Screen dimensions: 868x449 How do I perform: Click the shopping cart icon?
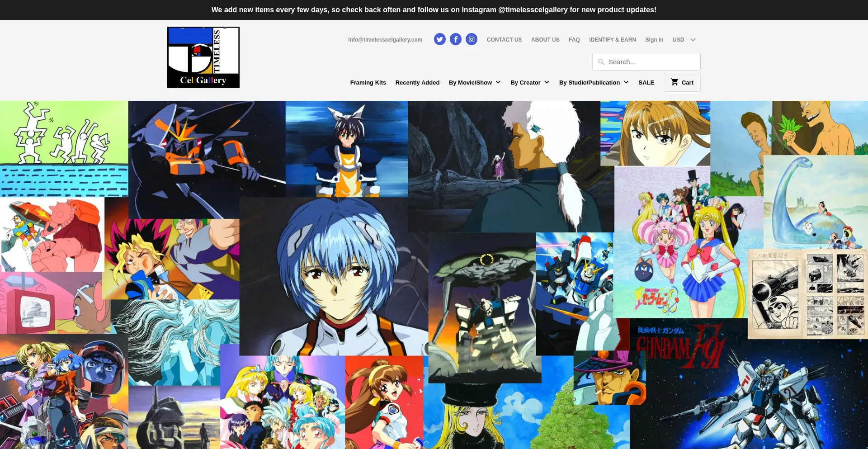pyautogui.click(x=675, y=82)
